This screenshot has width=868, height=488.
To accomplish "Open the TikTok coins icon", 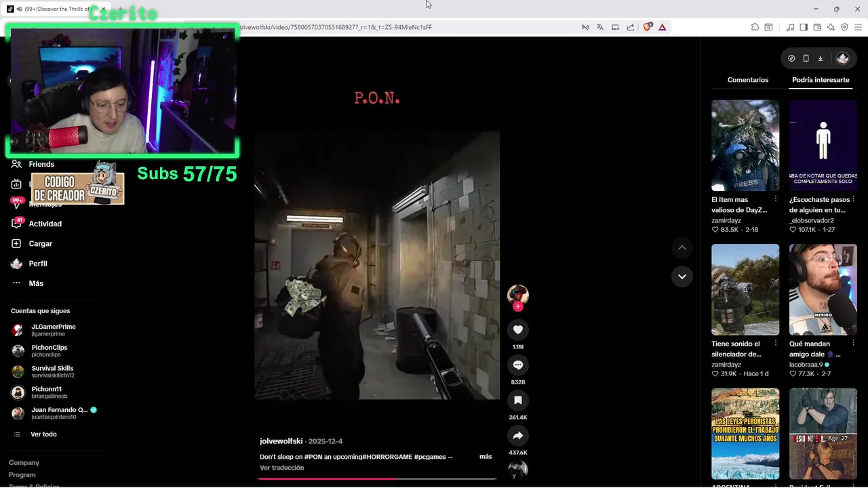I will (791, 58).
